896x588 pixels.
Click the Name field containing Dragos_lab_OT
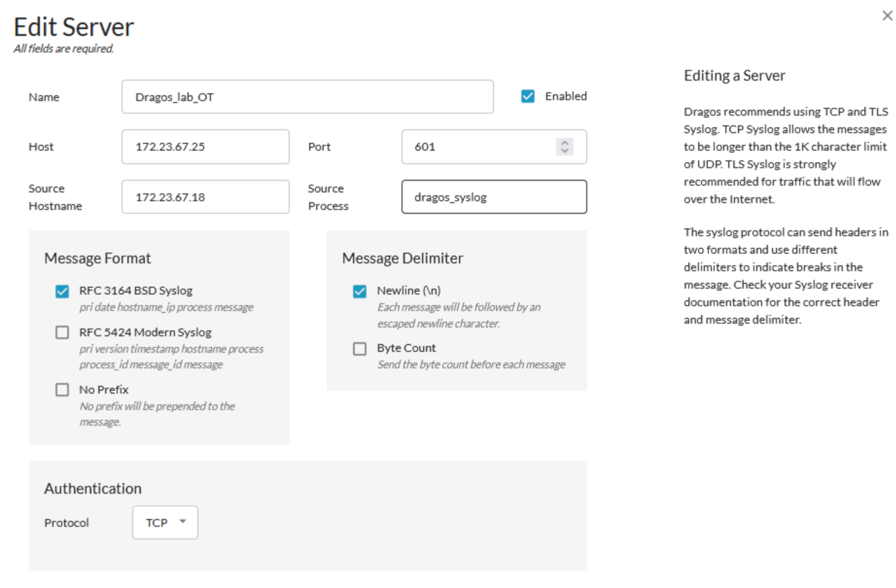tap(307, 96)
